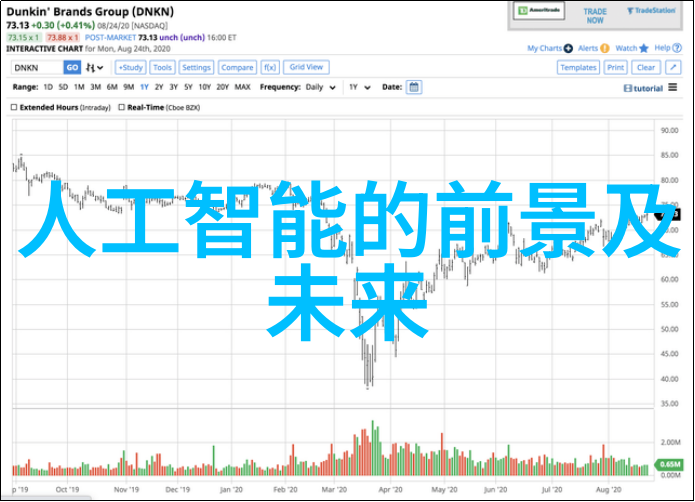This screenshot has width=695, height=502.
Task: Click the plus icon next to My Charts
Action: [568, 48]
